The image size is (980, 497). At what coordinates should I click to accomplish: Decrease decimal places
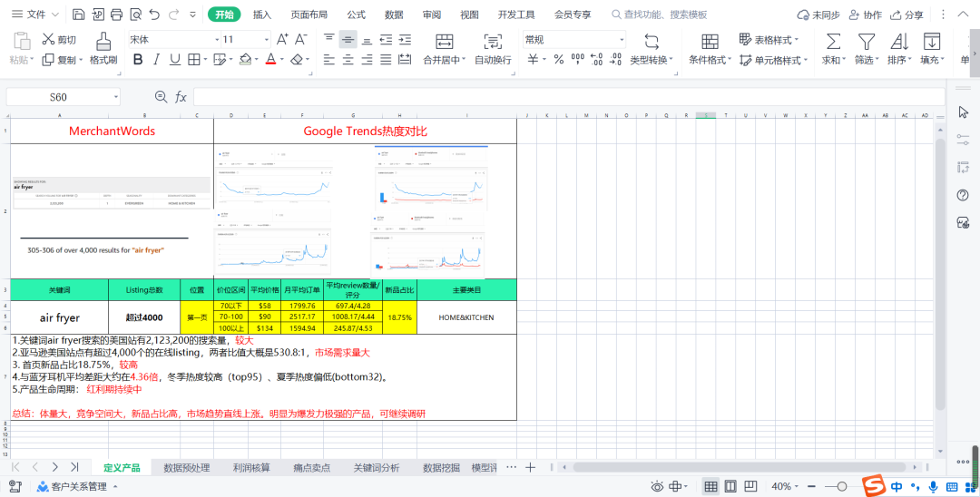pos(615,59)
